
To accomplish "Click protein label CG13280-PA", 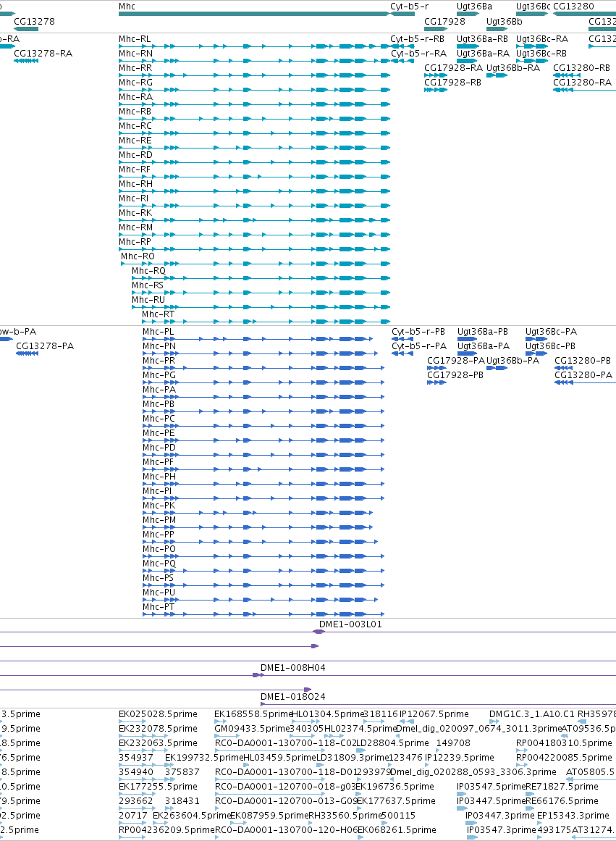I will tap(583, 375).
